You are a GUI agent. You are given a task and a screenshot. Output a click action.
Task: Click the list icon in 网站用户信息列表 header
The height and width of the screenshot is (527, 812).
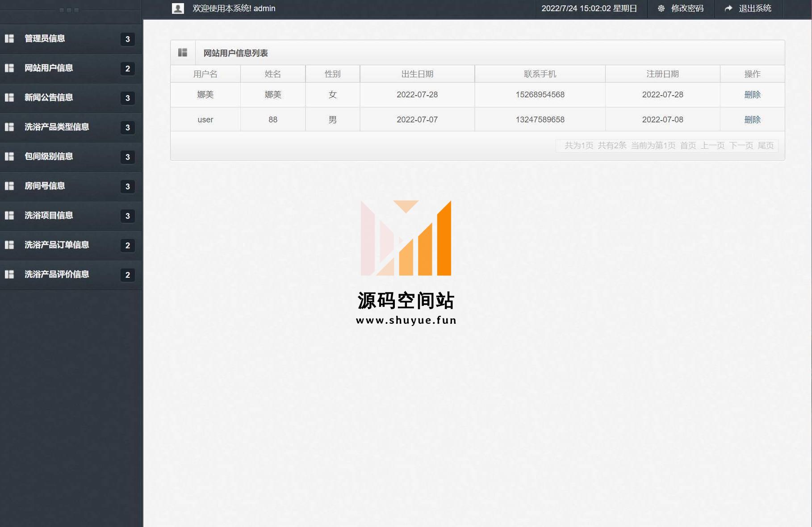coord(183,53)
